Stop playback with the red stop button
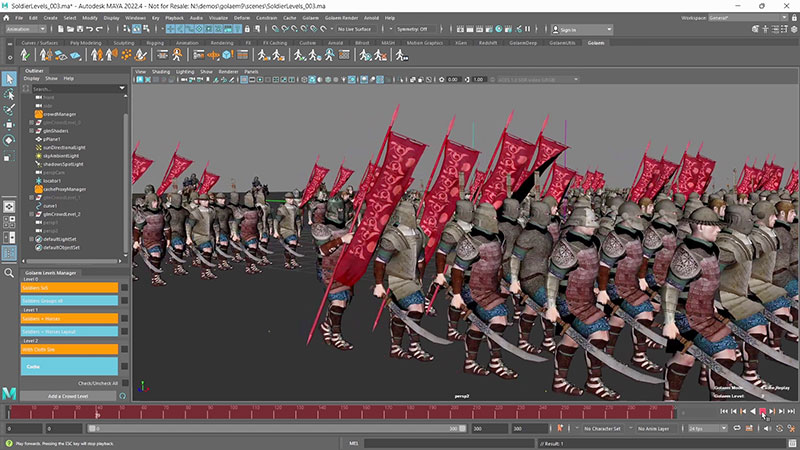This screenshot has height=450, width=800. [x=763, y=411]
